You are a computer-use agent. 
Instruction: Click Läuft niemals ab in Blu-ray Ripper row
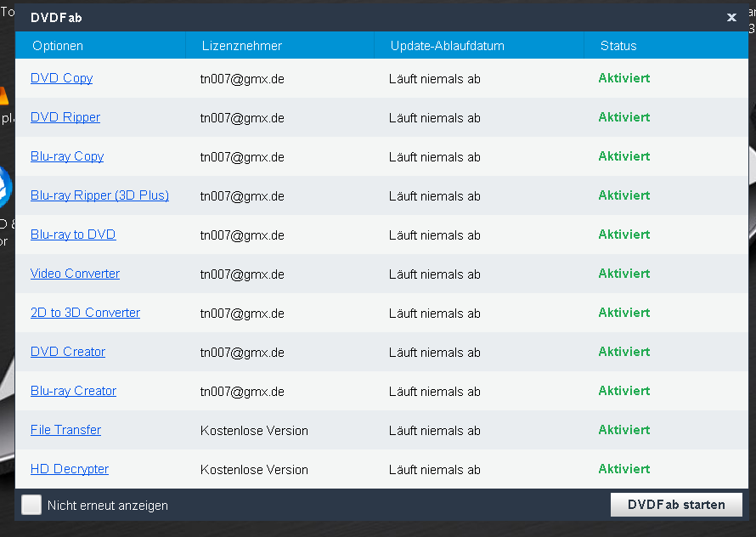point(434,196)
